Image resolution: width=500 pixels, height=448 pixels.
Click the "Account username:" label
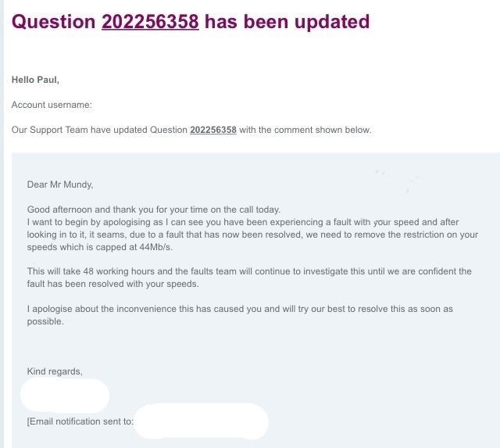52,105
